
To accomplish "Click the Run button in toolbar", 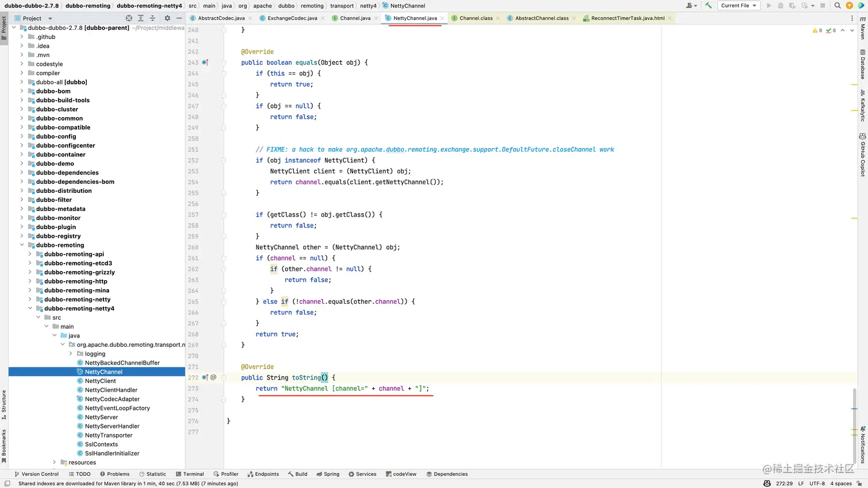I will (x=769, y=6).
